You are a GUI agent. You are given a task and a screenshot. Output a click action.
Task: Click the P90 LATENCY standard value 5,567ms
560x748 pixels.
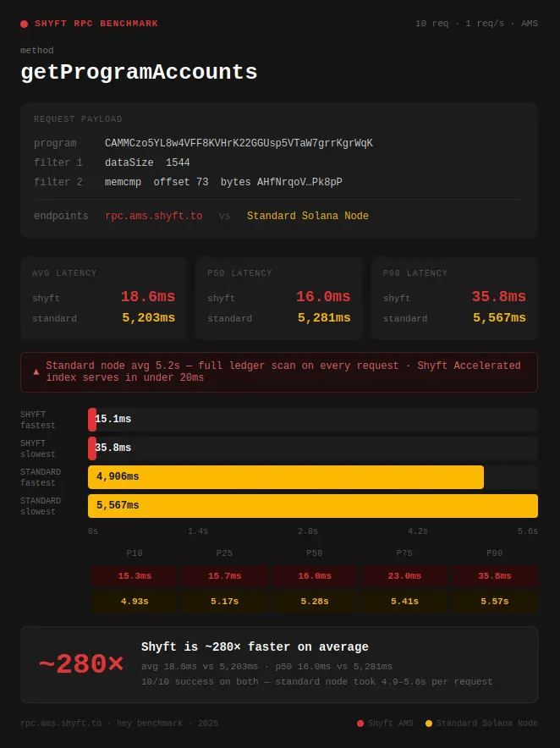tap(499, 317)
